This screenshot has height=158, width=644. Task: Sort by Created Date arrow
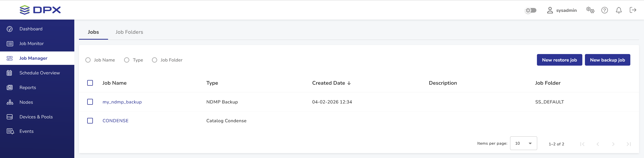point(349,83)
